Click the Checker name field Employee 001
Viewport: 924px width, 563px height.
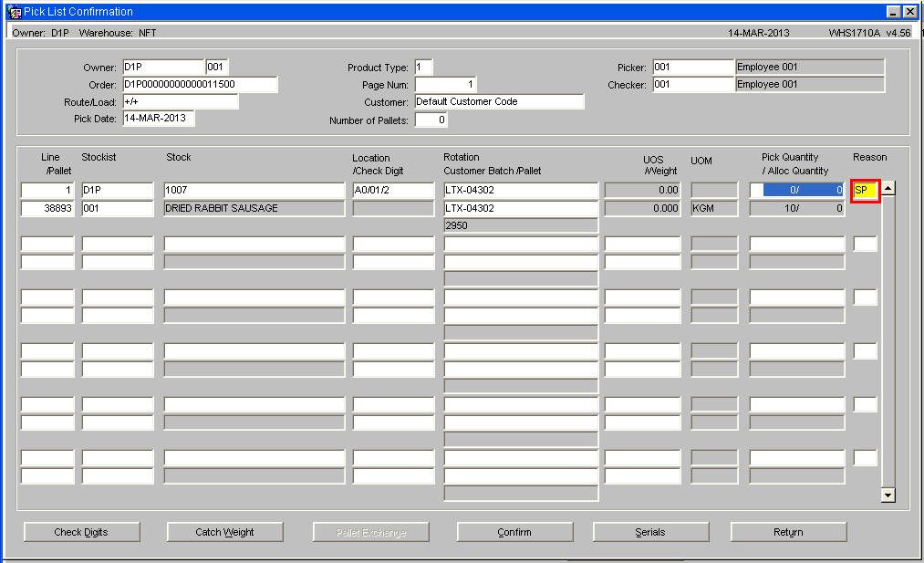pos(810,84)
